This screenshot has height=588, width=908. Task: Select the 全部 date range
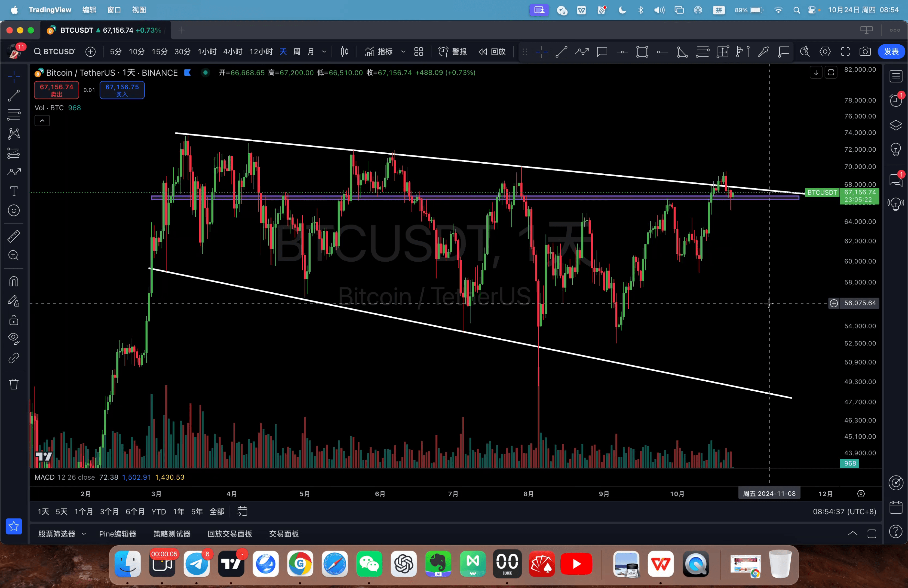[217, 511]
